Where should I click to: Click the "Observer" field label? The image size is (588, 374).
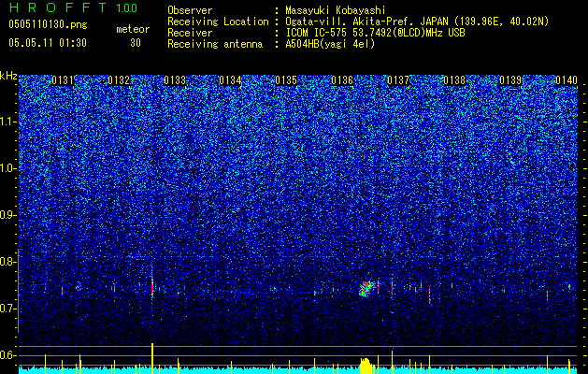click(x=190, y=10)
